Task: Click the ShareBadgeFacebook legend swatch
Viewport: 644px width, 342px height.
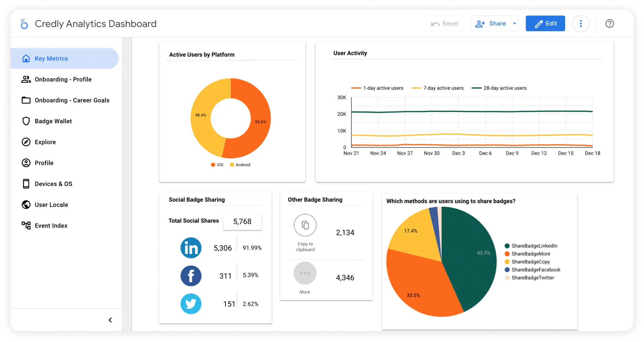Action: [507, 270]
